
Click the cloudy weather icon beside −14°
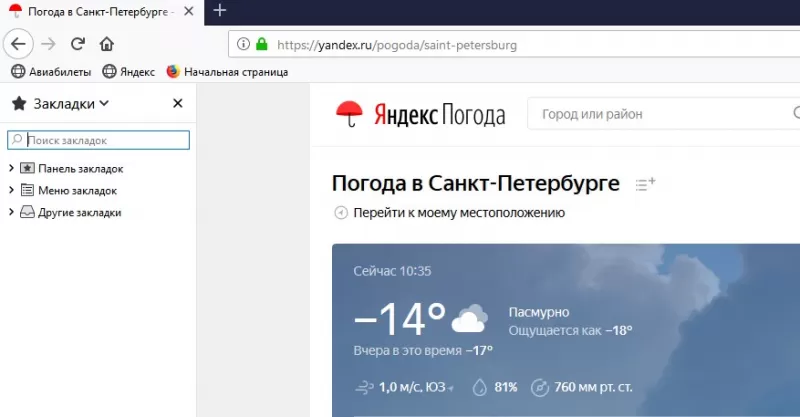click(470, 318)
